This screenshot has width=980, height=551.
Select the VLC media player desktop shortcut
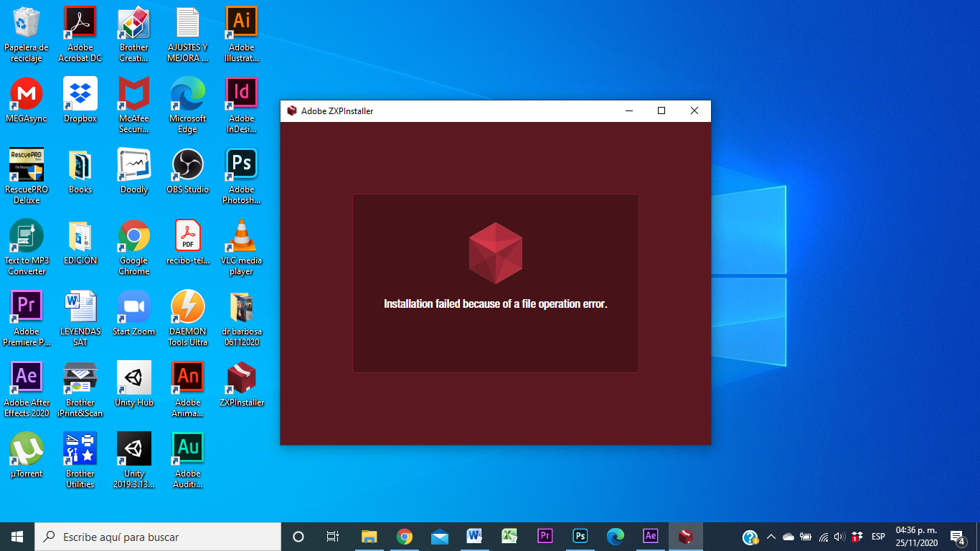(242, 247)
